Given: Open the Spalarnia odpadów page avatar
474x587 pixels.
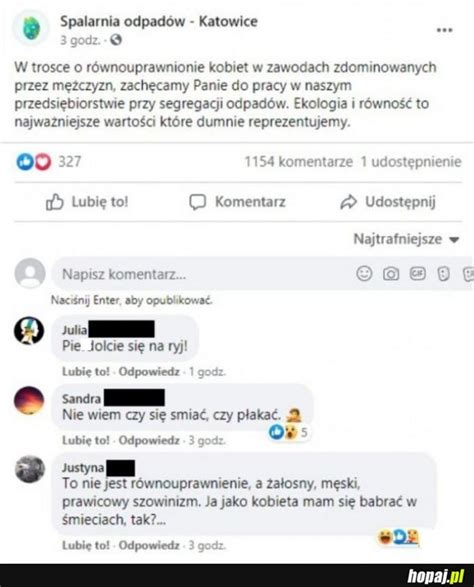Looking at the screenshot, I should pyautogui.click(x=31, y=28).
